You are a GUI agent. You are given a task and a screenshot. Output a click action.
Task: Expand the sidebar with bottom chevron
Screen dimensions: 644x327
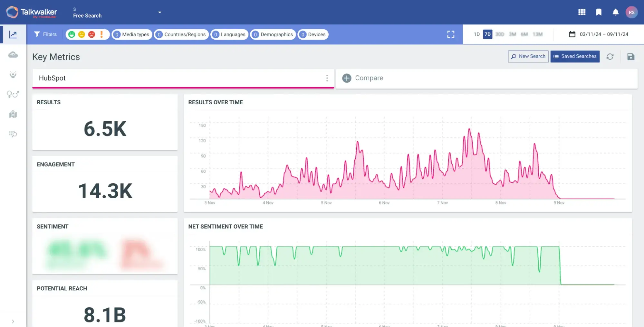[x=13, y=321]
